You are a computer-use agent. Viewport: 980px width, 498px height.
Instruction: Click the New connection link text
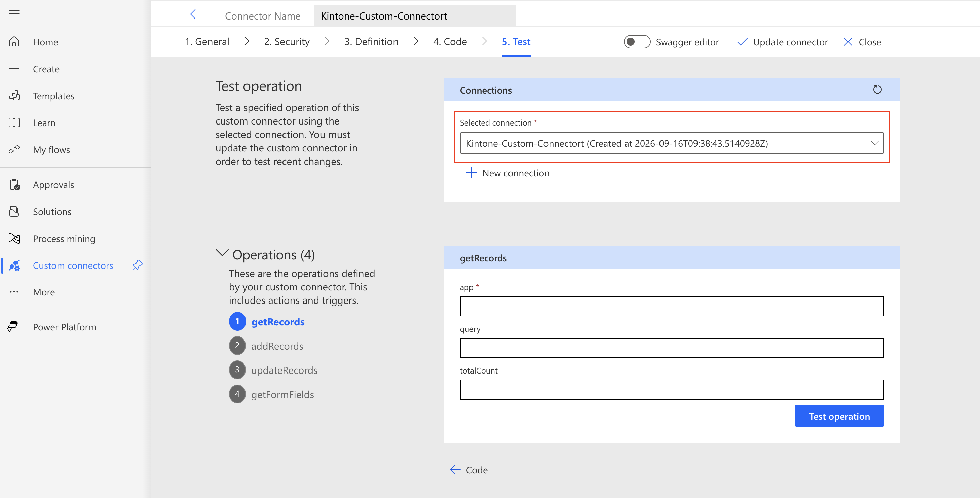pyautogui.click(x=516, y=173)
